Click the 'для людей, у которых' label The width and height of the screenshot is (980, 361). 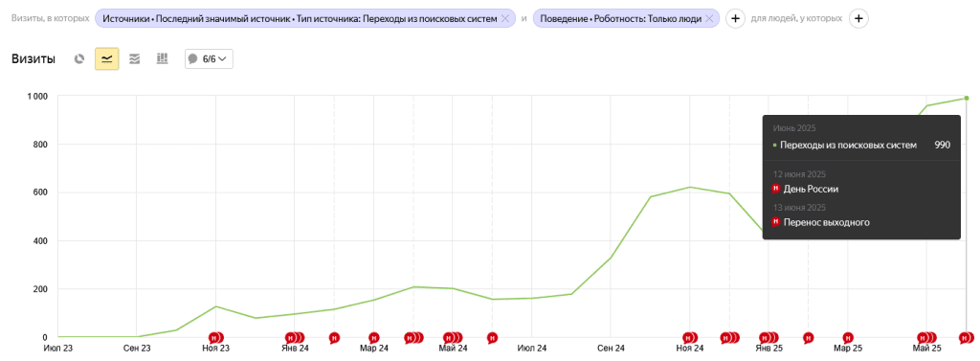(x=797, y=19)
